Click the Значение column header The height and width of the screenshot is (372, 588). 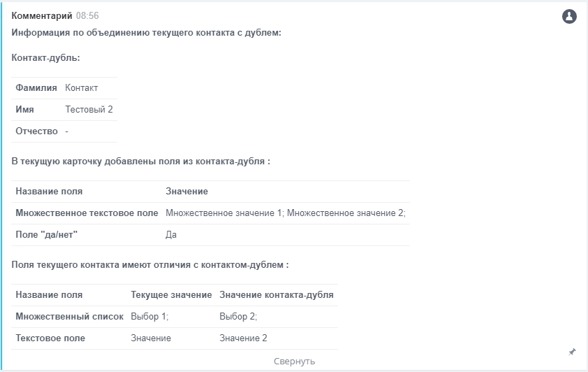pyautogui.click(x=186, y=192)
